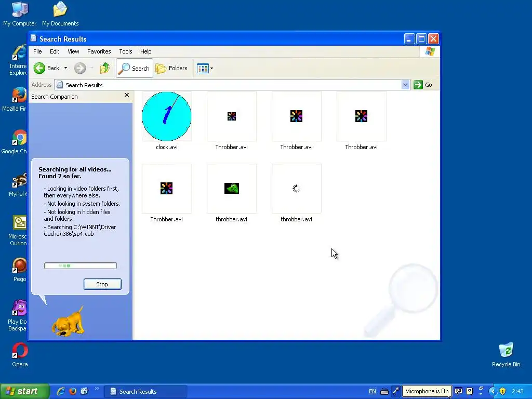This screenshot has width=532, height=399.
Task: Launch Pegasus desktop shortcut
Action: point(19,270)
